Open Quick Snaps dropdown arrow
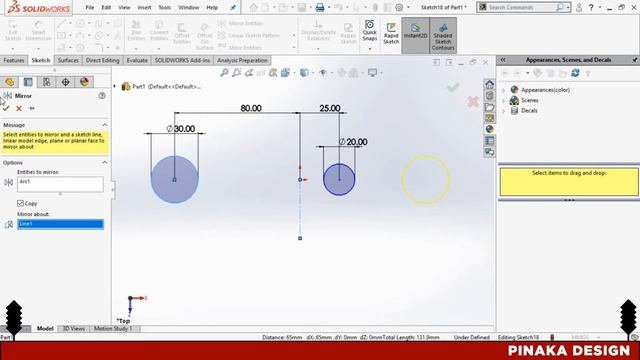 pyautogui.click(x=369, y=49)
